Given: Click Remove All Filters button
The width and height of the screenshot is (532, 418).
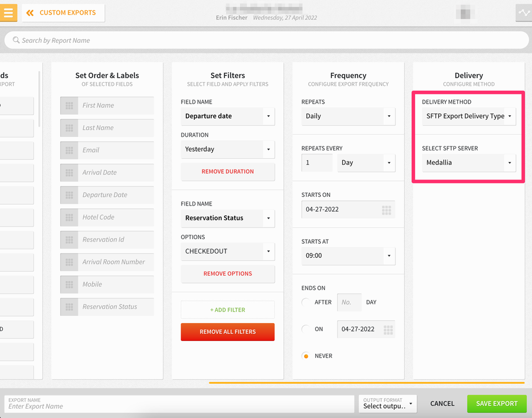Looking at the screenshot, I should [x=228, y=332].
